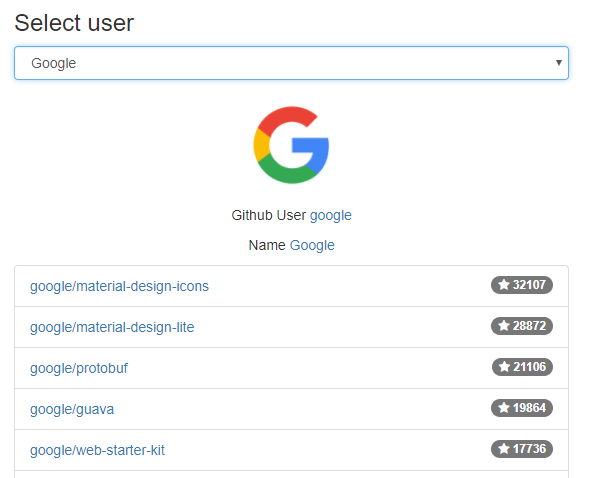Click the Google logo avatar image

point(291,145)
